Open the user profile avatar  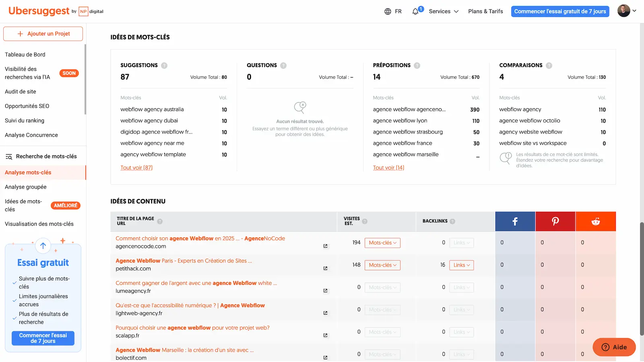[x=623, y=11]
